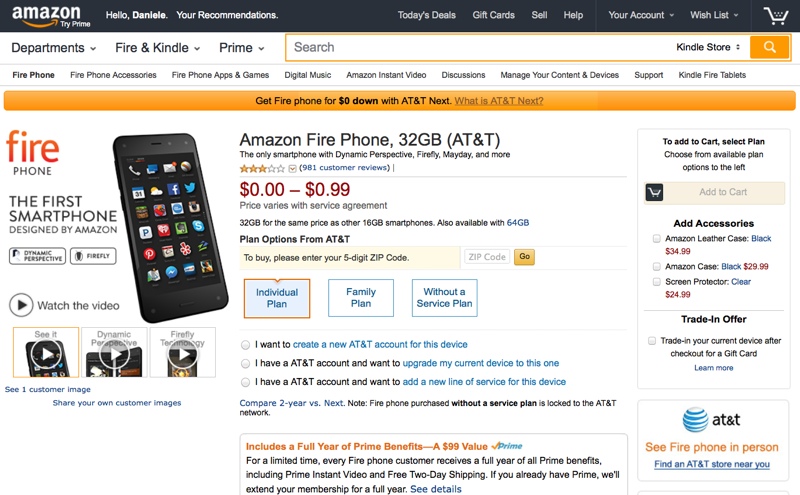Image resolution: width=800 pixels, height=495 pixels.
Task: Expand the Your Account menu
Action: (x=641, y=15)
